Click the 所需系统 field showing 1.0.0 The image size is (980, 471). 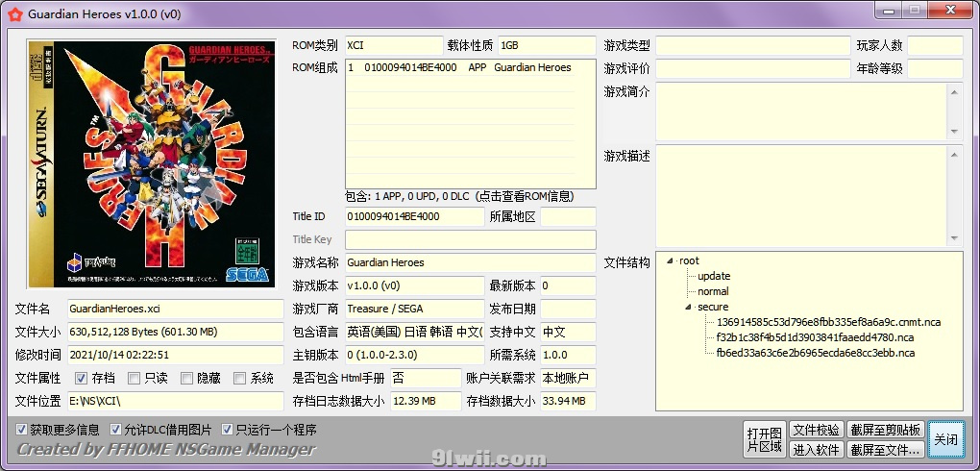click(x=568, y=355)
